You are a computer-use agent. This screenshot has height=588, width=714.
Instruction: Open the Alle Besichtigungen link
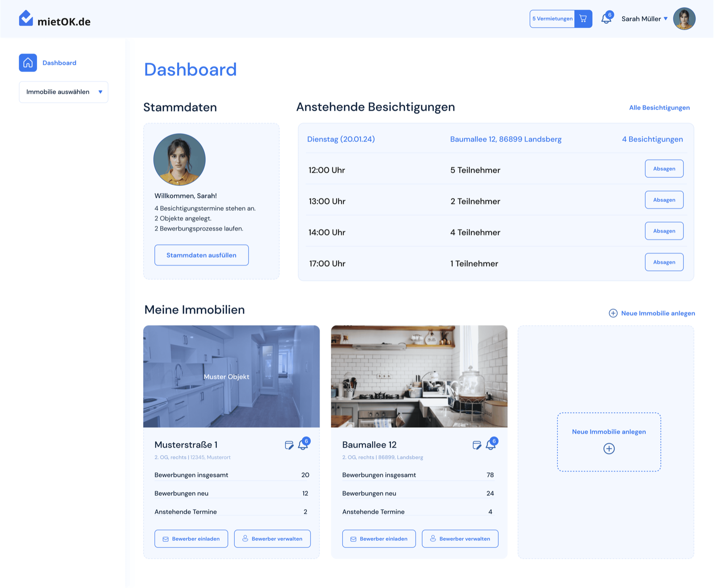659,108
